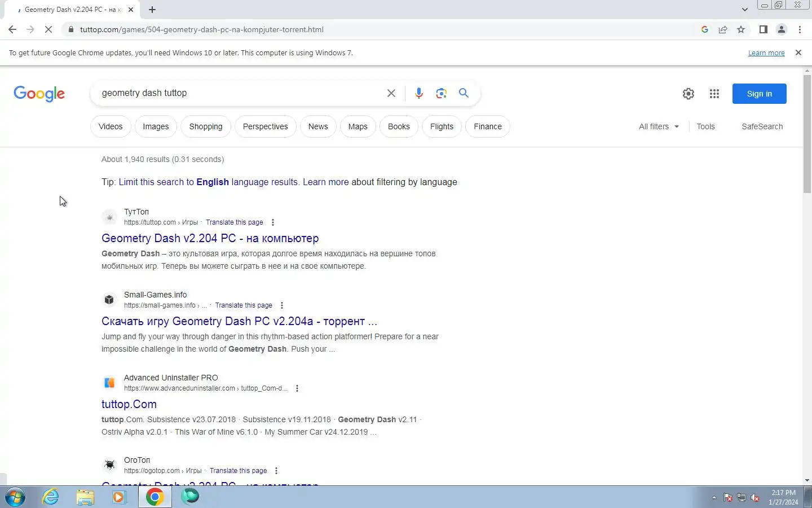Open Learn more link in update bar
Viewport: 812px width, 508px height.
(x=766, y=53)
